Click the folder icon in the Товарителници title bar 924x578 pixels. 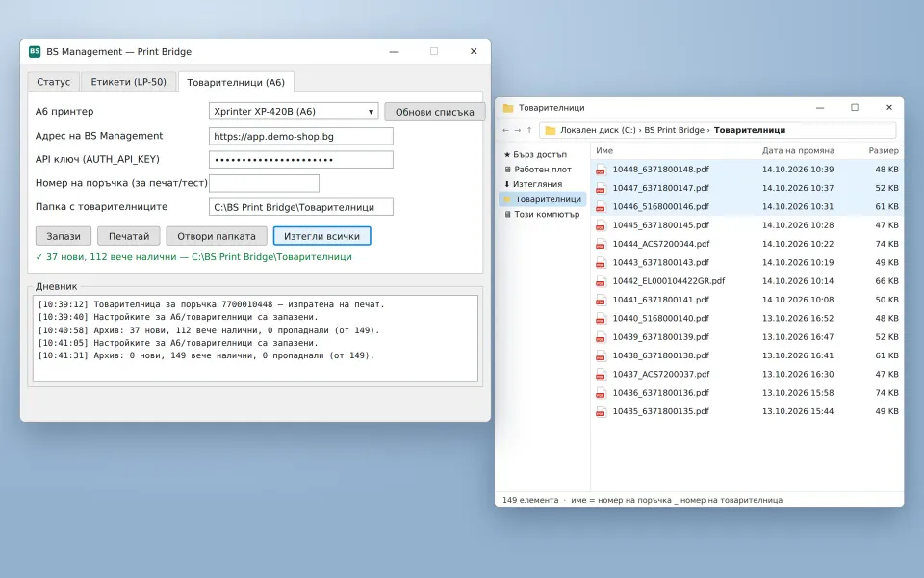tap(508, 108)
